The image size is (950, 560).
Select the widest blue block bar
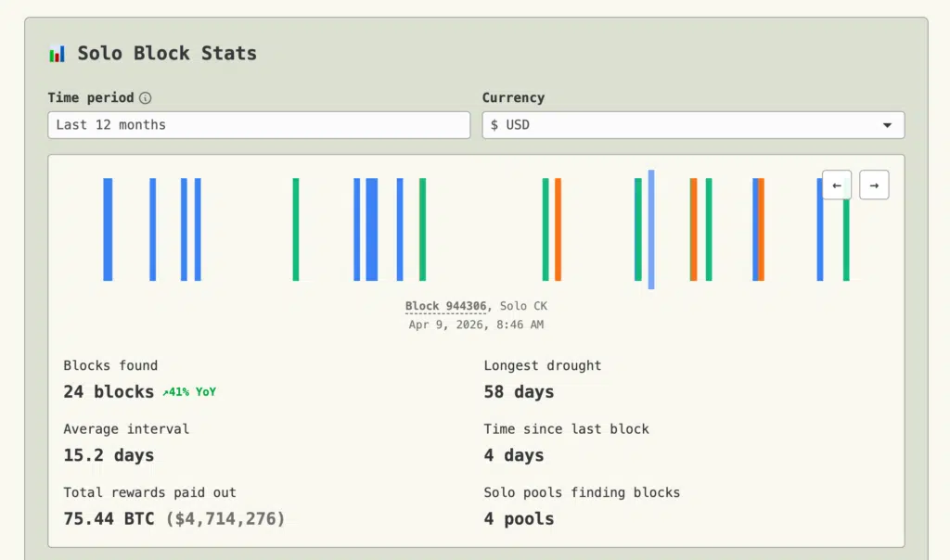[x=372, y=229]
